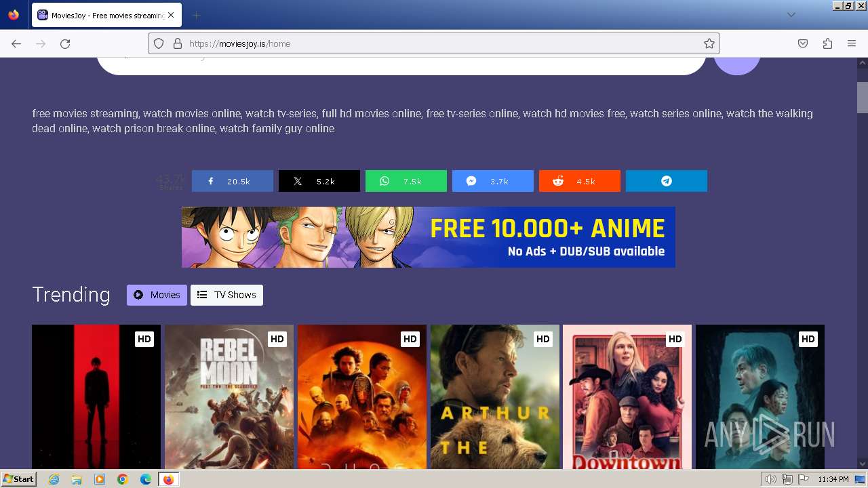This screenshot has width=868, height=488.
Task: Share on WhatsApp button showing 7.5k
Action: tap(406, 181)
